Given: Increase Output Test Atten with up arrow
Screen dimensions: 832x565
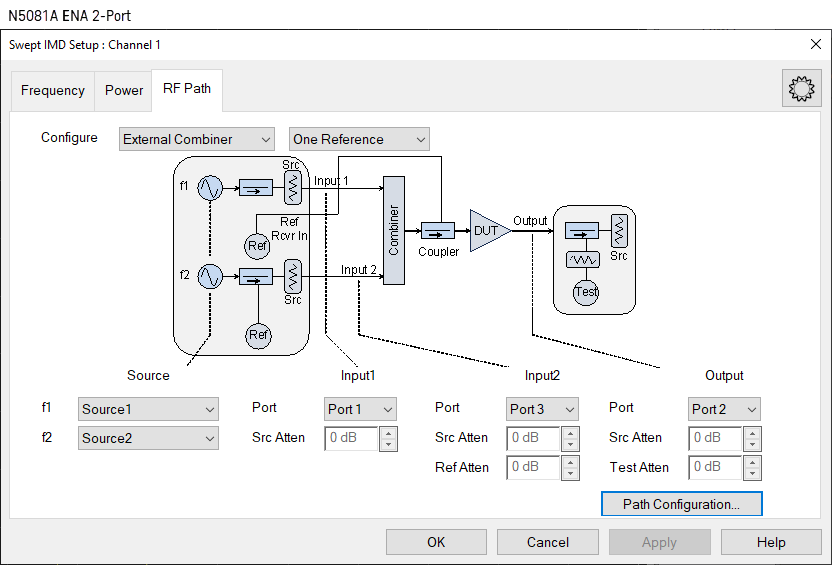Looking at the screenshot, I should (x=753, y=462).
